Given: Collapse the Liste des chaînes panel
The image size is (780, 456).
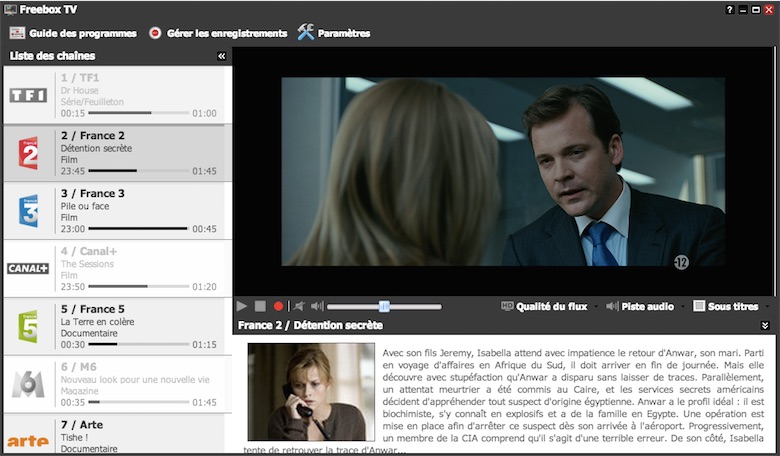Looking at the screenshot, I should pos(221,56).
